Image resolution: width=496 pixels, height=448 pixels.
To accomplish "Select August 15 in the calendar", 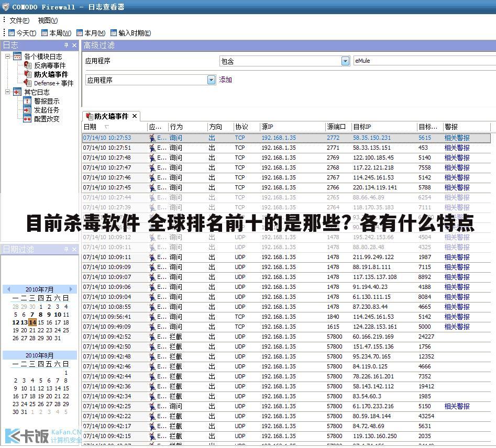I will point(66,388).
